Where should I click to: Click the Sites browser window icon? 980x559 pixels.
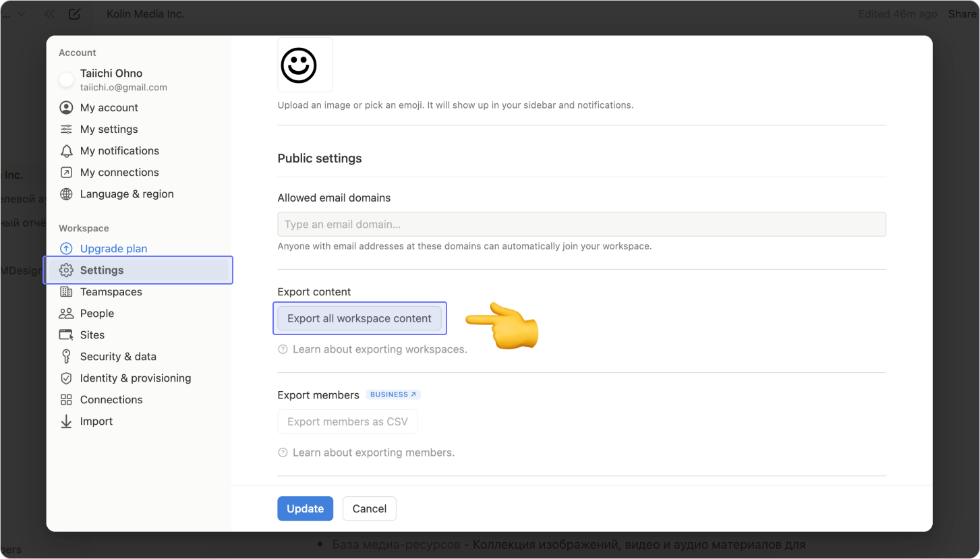click(x=66, y=335)
